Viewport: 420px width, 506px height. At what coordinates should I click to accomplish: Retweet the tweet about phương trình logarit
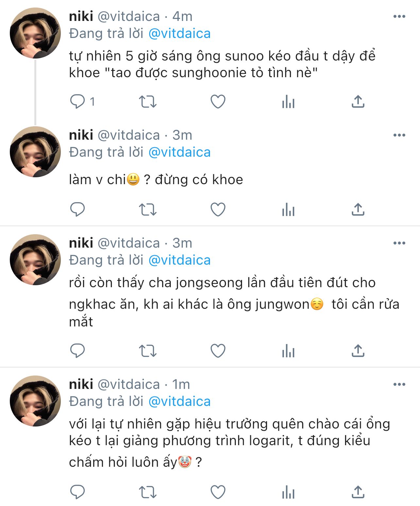point(148,492)
